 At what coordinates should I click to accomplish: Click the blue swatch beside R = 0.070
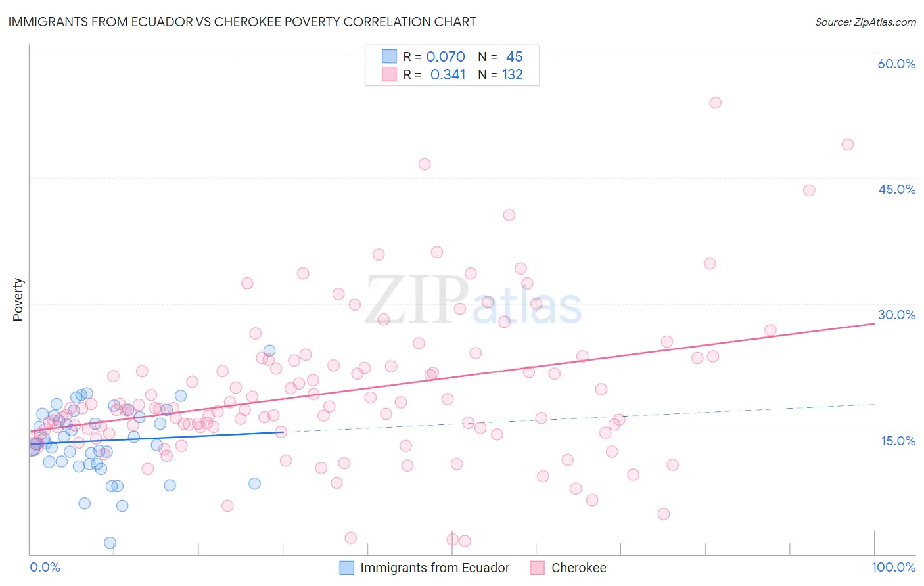coord(389,56)
